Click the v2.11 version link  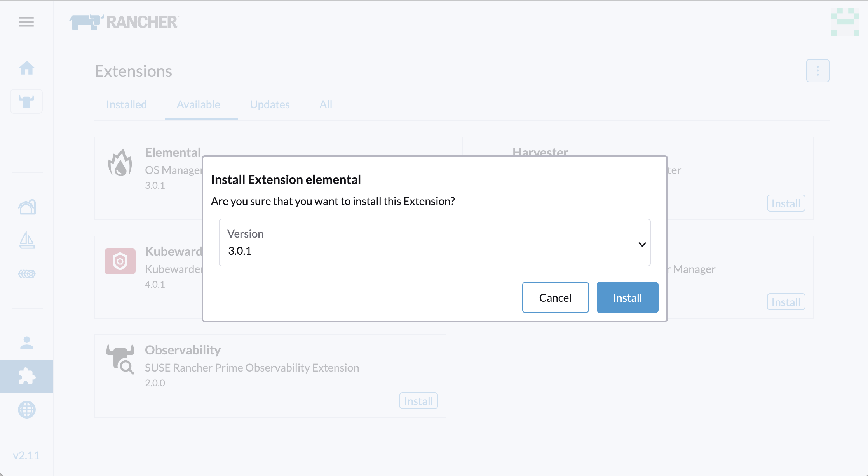26,455
